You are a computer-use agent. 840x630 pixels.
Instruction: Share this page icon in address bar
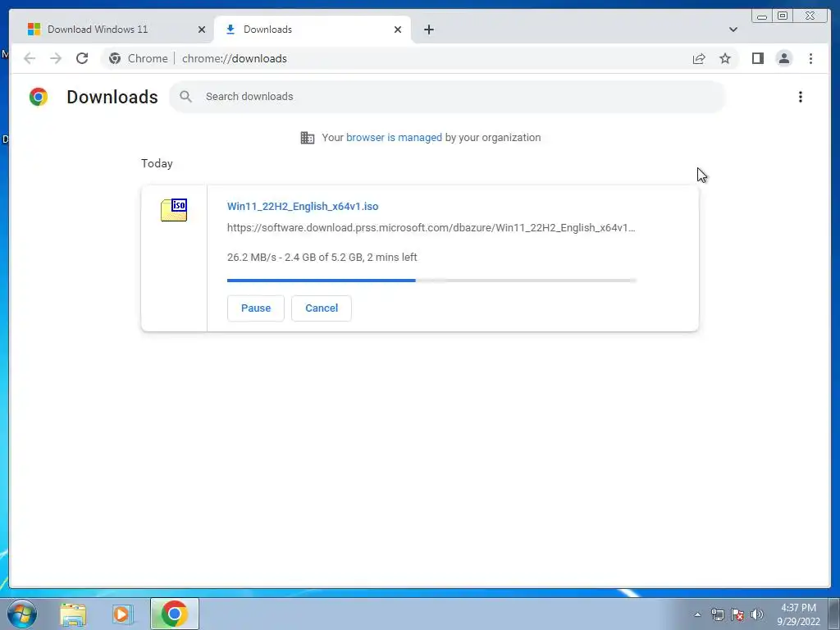click(x=699, y=58)
